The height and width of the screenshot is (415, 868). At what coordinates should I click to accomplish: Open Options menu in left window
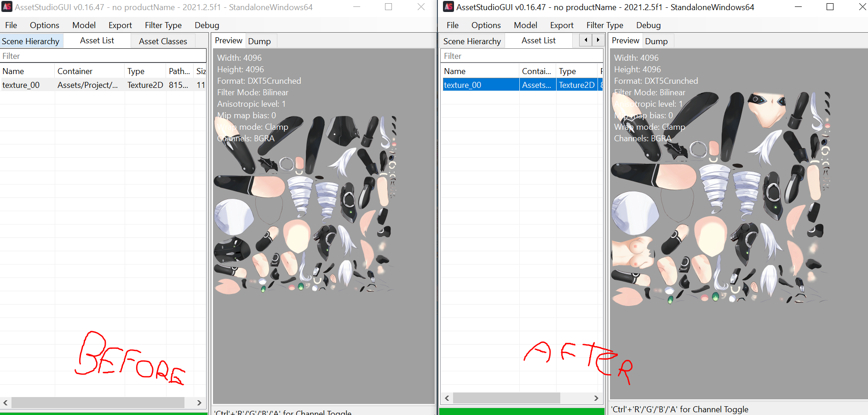[45, 25]
